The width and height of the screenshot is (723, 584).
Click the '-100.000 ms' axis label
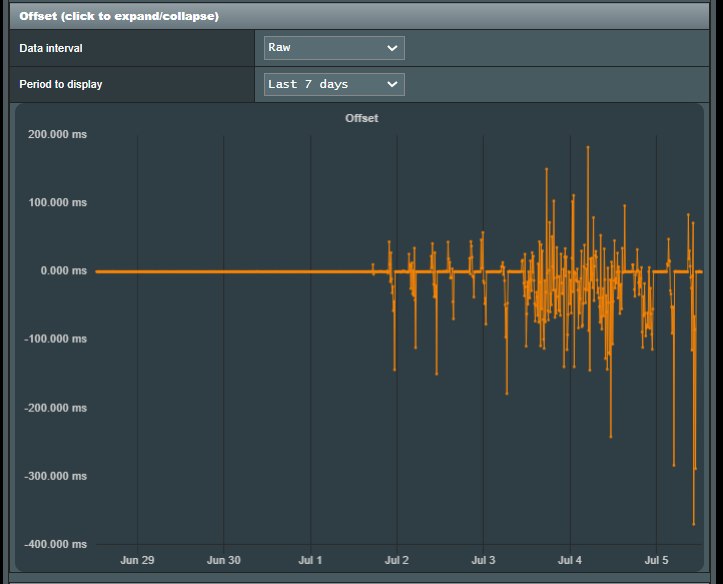point(55,339)
